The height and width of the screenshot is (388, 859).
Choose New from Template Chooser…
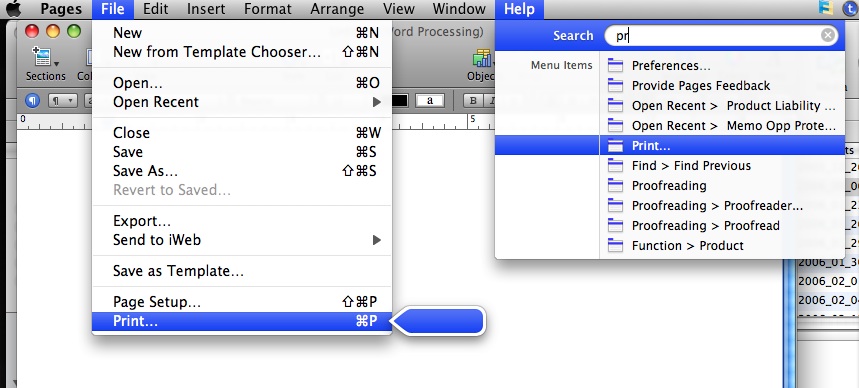click(242, 52)
